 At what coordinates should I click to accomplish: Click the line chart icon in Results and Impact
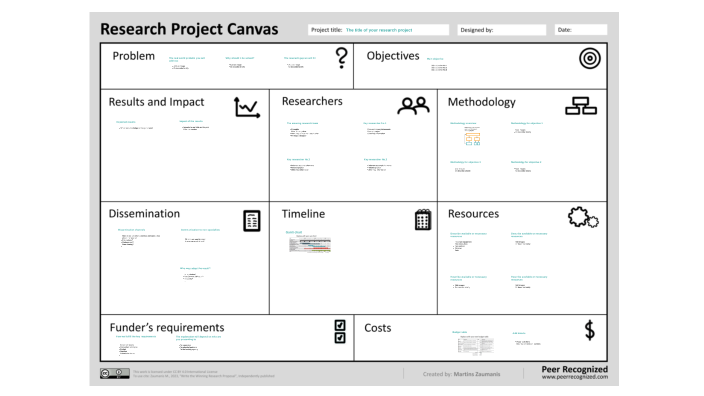coord(247,108)
